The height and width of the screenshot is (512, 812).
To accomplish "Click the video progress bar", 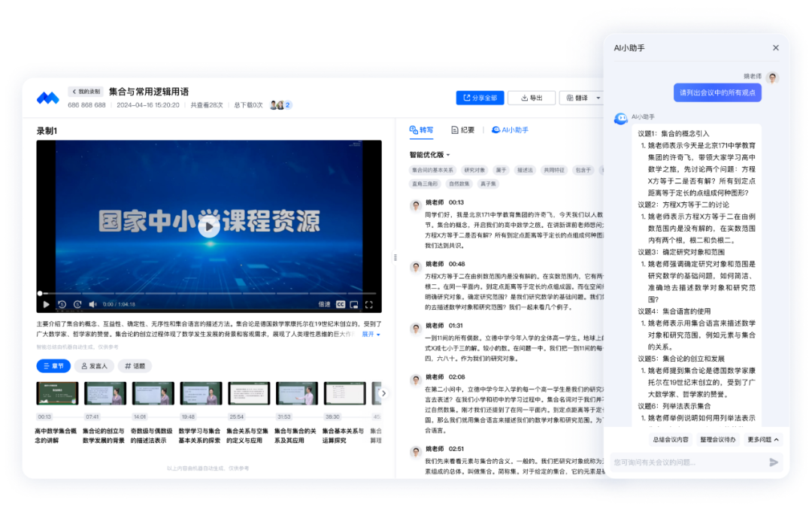I will point(209,293).
